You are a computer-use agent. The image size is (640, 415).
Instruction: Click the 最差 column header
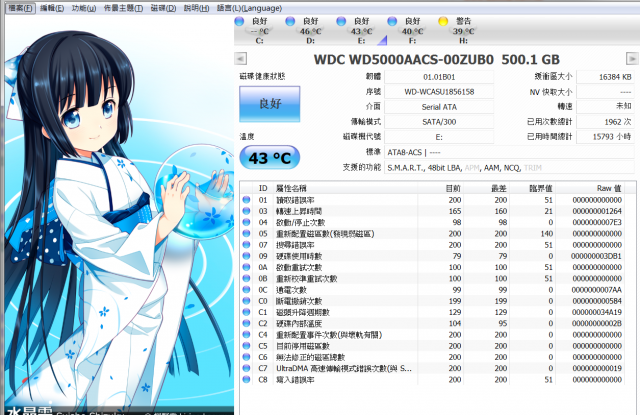coord(486,188)
